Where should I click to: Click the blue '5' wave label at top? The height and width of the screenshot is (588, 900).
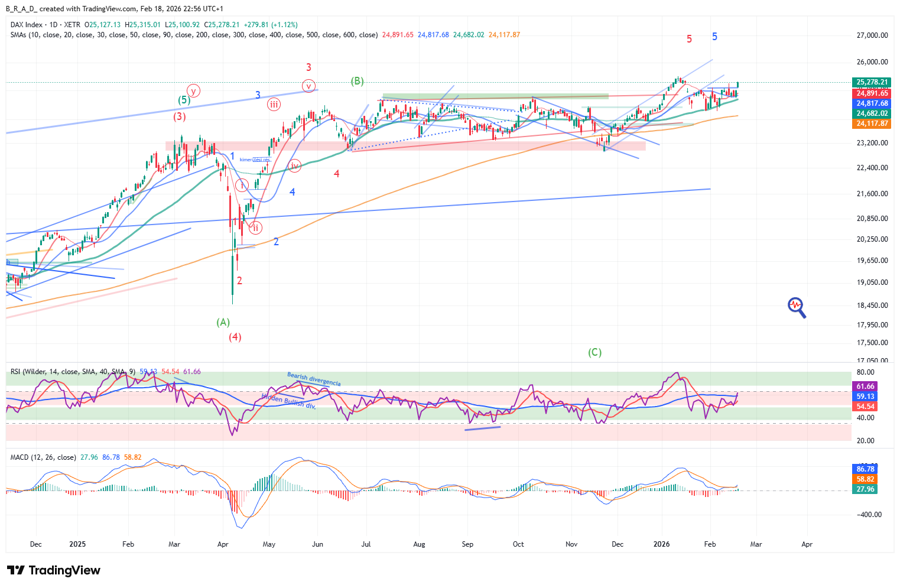pyautogui.click(x=714, y=37)
